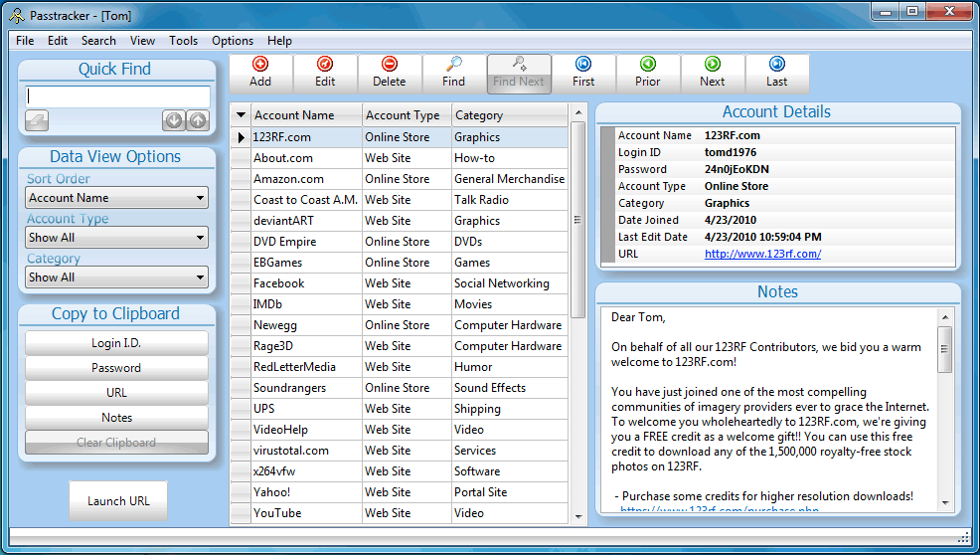Select the virustotal.com row
Viewport: 980px width, 555px height.
pyautogui.click(x=400, y=451)
